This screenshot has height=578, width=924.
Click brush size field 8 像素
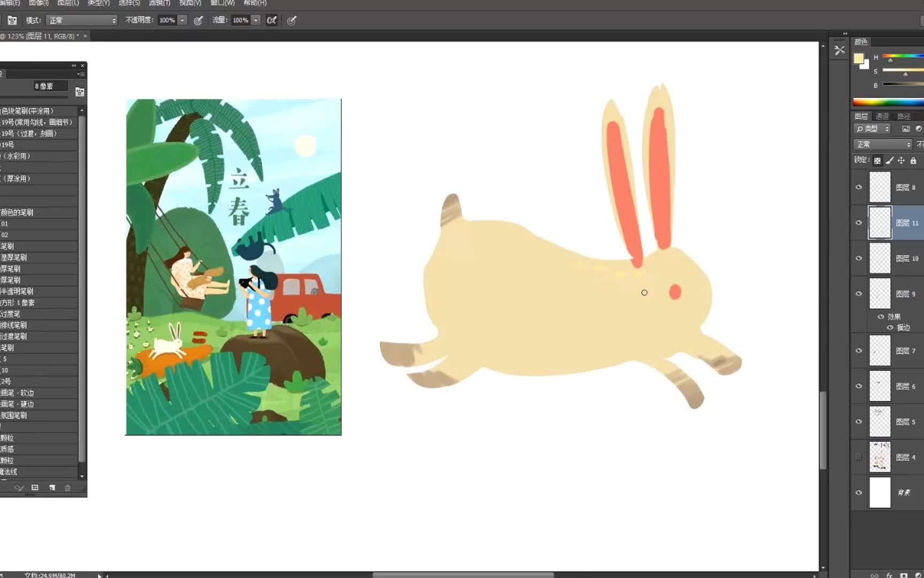click(51, 86)
